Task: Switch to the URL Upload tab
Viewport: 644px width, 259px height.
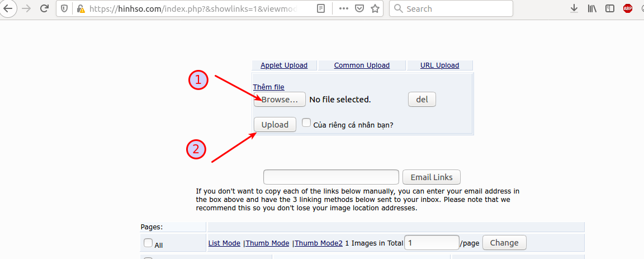Action: pos(439,65)
